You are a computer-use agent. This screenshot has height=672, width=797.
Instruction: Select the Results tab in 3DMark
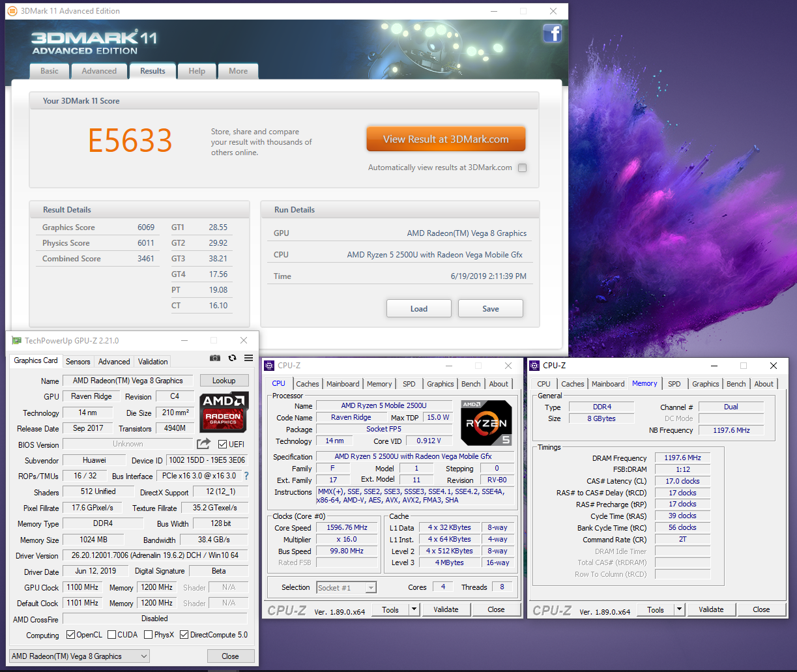[x=152, y=71]
